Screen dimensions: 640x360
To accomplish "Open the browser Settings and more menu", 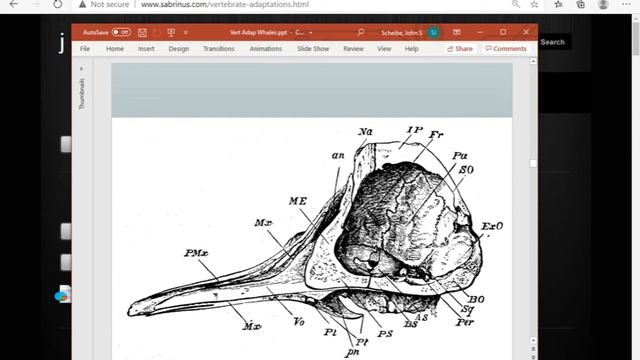I will click(x=626, y=4).
